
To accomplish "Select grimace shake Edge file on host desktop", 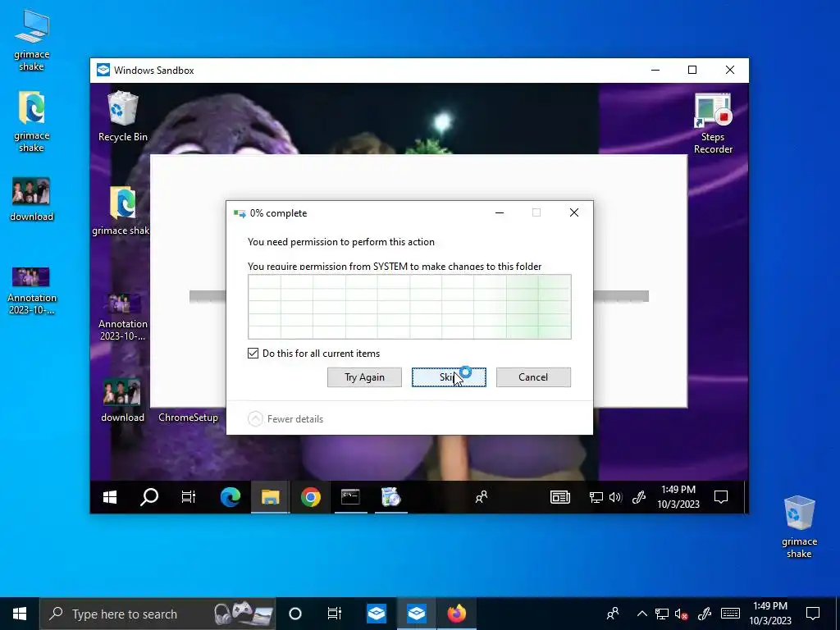I will (32, 122).
